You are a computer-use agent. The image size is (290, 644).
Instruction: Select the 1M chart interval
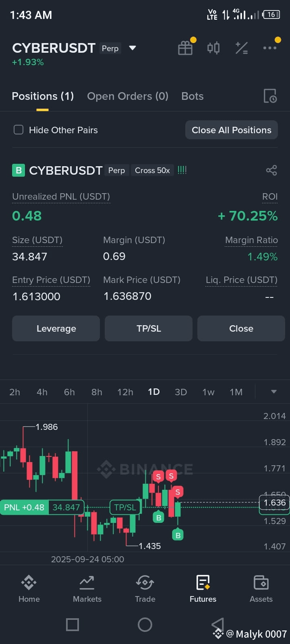pos(236,392)
